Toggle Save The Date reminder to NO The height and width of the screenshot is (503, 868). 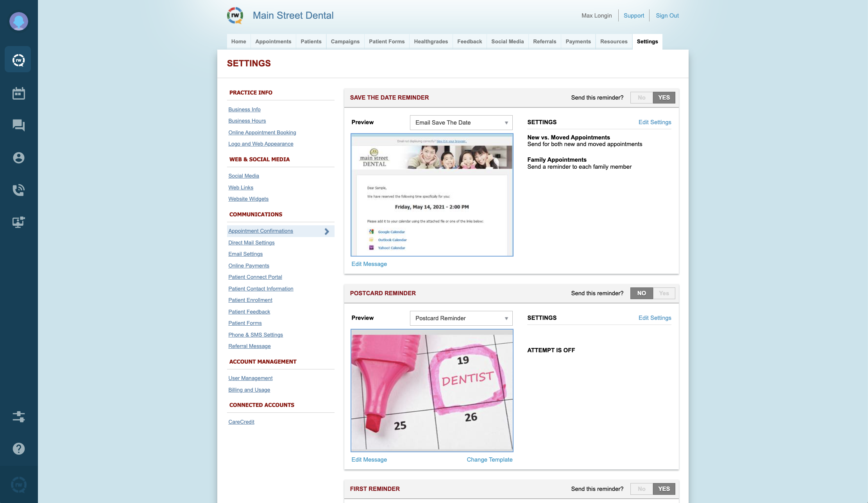[642, 97]
